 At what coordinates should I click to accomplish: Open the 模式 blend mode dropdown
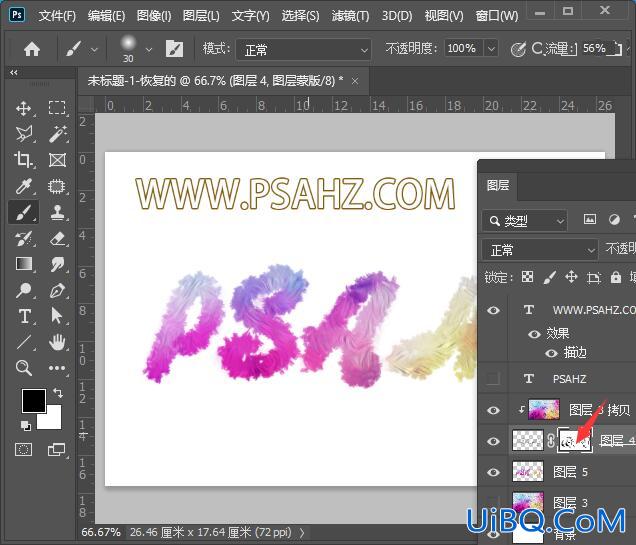(x=303, y=50)
